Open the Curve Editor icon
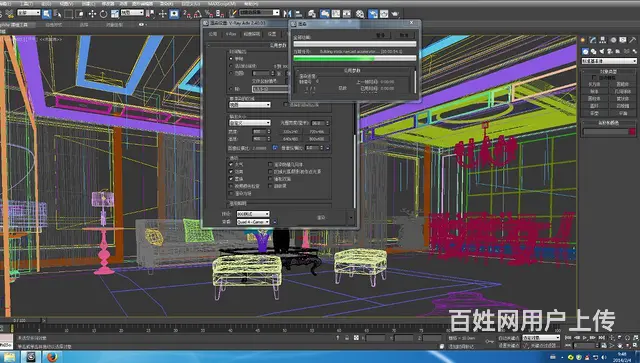This screenshot has height=363, width=640. point(336,14)
